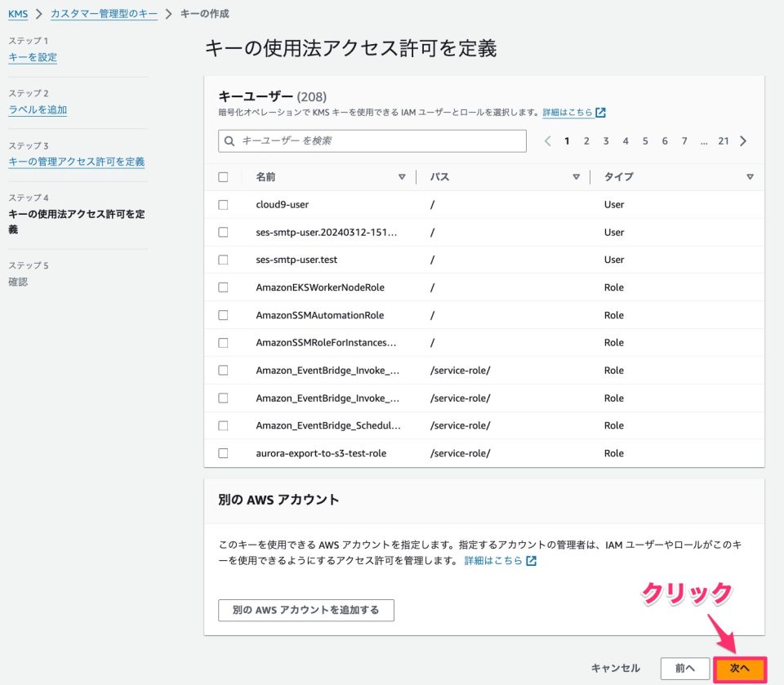Go to ステップ 1 キーを設定
Image resolution: width=784 pixels, height=685 pixels.
32,57
